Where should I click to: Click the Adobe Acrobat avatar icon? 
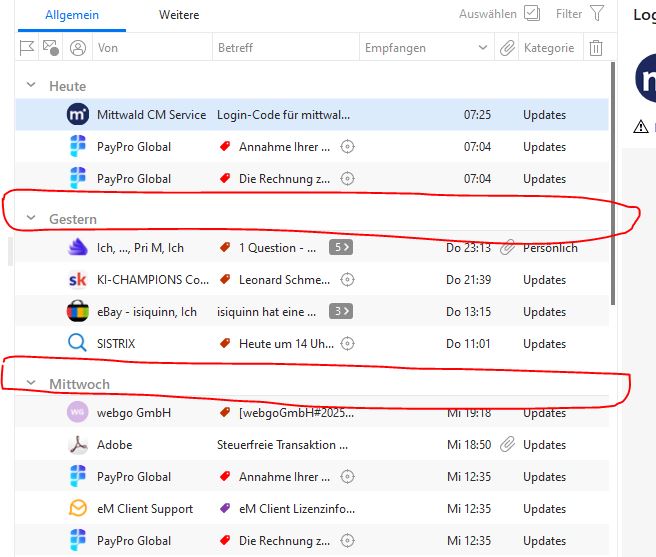pyautogui.click(x=78, y=444)
